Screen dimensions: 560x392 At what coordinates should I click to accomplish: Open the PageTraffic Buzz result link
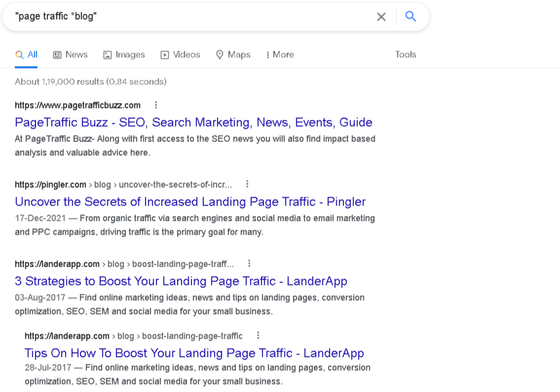coord(193,122)
